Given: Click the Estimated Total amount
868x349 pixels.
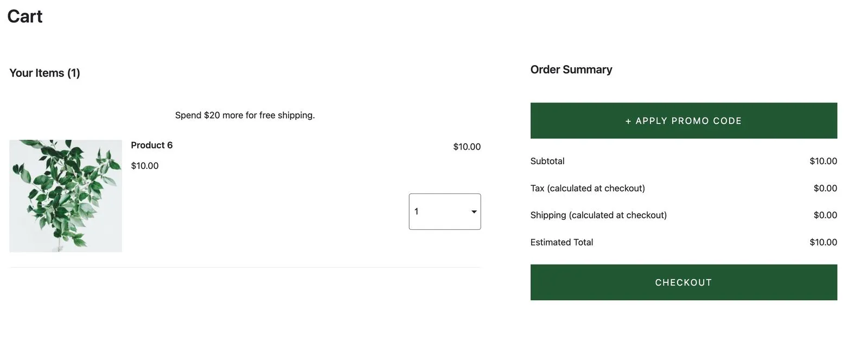Looking at the screenshot, I should (x=823, y=242).
